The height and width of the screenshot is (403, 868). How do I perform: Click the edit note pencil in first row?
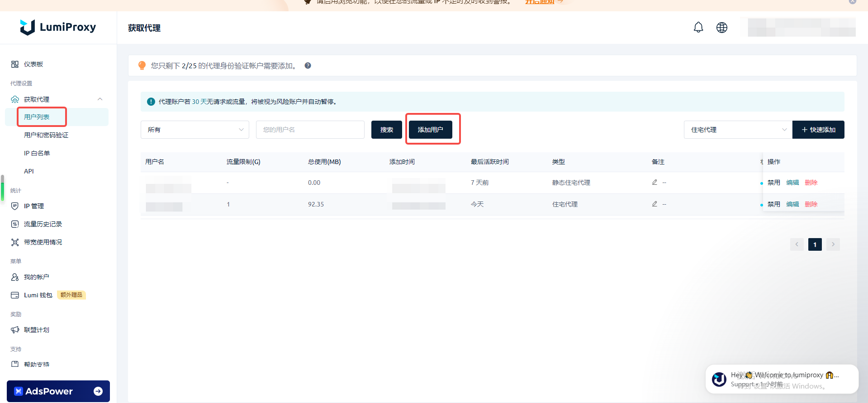tap(655, 182)
